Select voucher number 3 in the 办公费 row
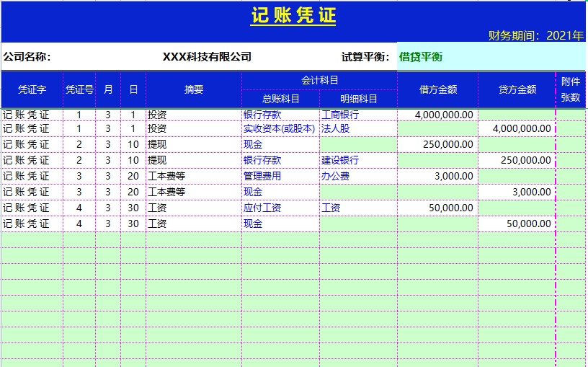Viewport: 588px width, 367px height. click(x=79, y=176)
